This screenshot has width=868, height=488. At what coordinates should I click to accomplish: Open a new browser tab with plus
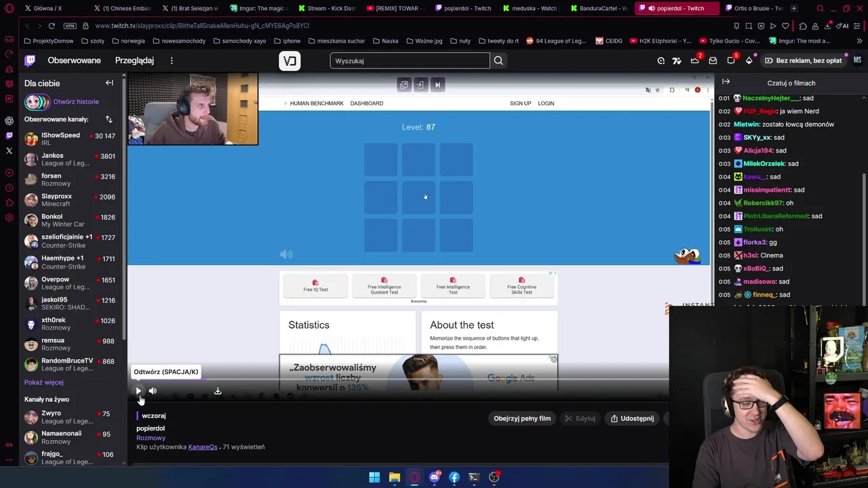point(793,8)
